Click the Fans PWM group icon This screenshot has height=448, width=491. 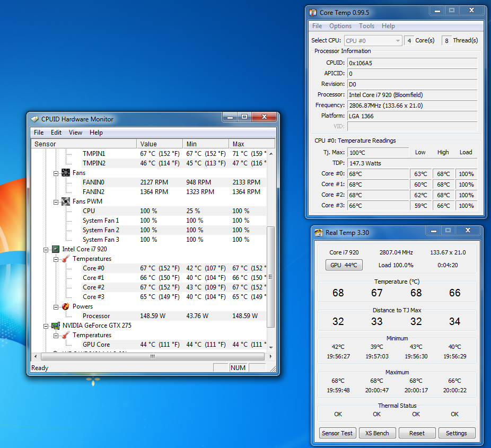(x=66, y=201)
